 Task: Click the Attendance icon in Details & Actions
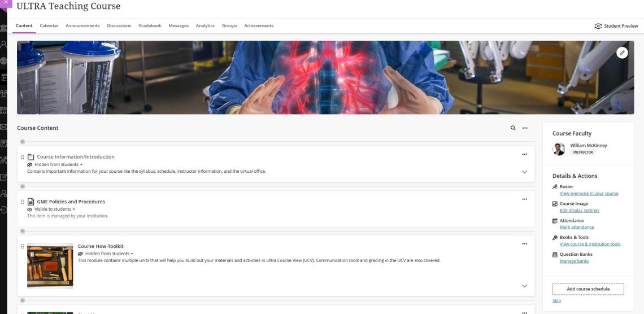click(555, 221)
